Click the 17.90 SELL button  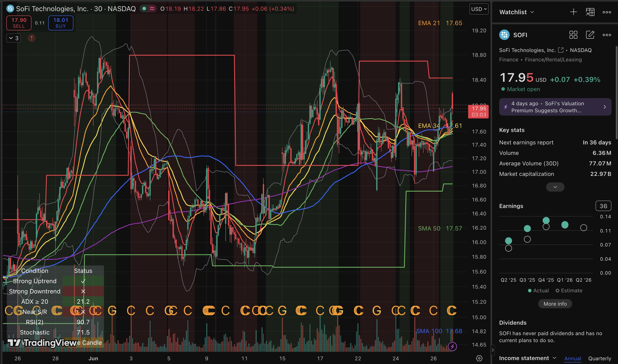(x=19, y=23)
